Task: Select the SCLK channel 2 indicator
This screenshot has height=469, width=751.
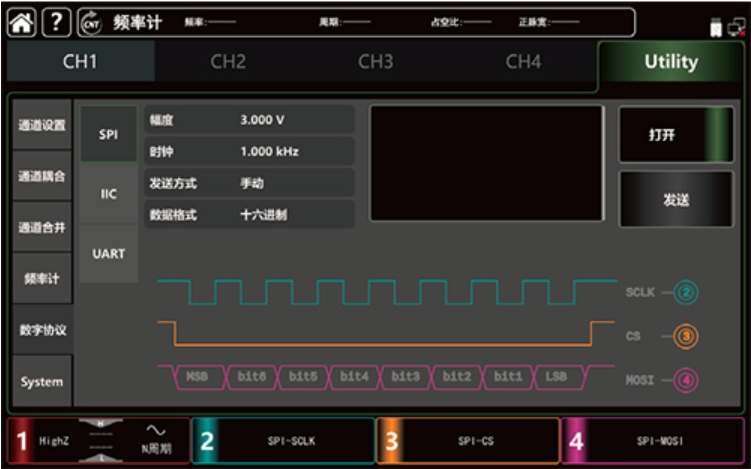Action: click(685, 293)
